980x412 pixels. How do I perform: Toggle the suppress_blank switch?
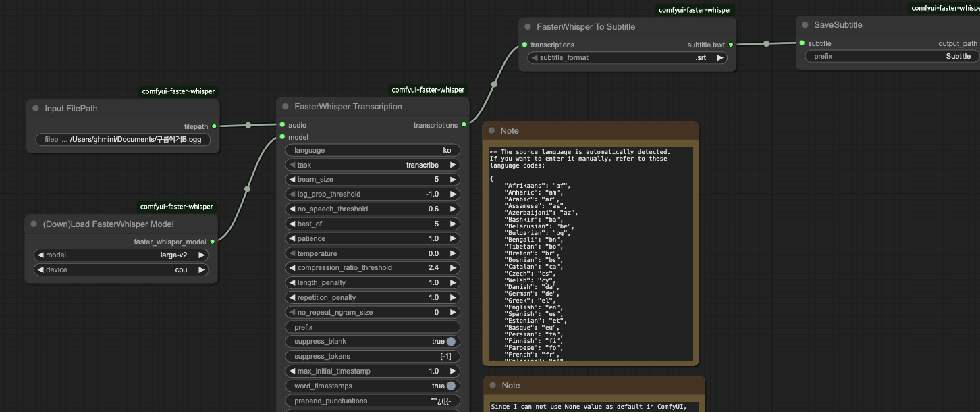(x=451, y=342)
